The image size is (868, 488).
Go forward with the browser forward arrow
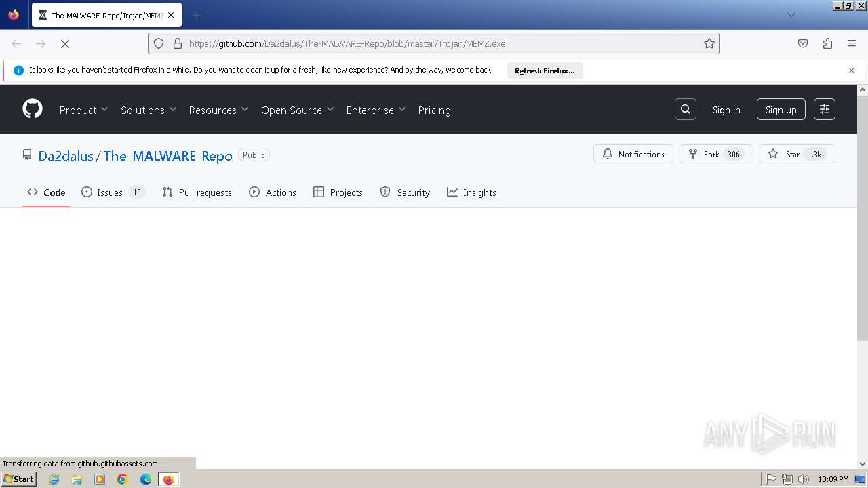point(41,43)
